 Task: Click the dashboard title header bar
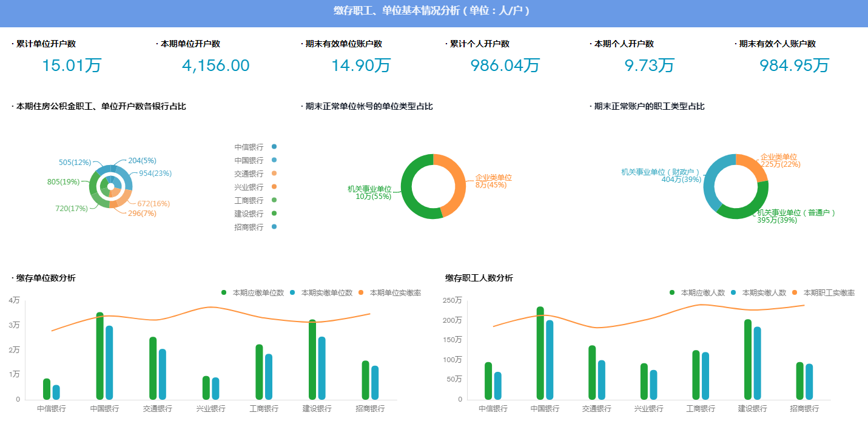pos(434,12)
